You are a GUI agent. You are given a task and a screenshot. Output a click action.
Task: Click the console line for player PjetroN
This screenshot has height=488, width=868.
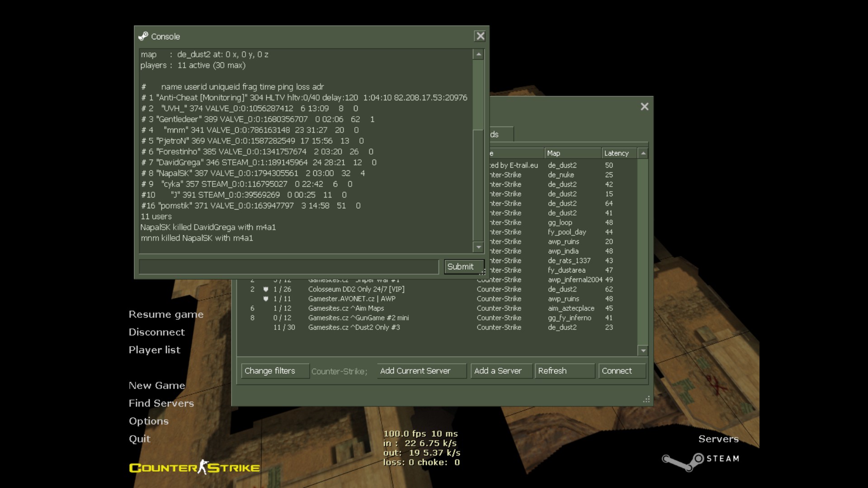coord(252,141)
